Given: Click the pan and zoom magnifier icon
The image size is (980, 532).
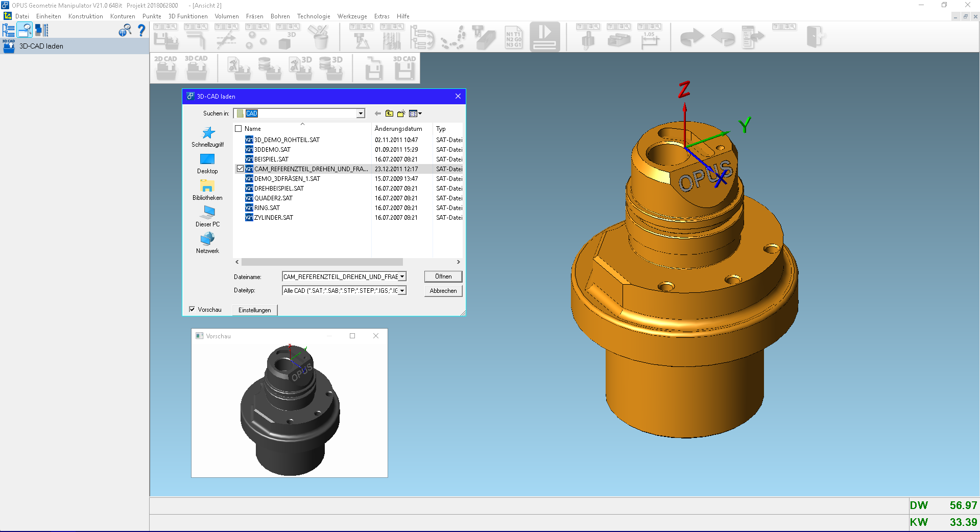Looking at the screenshot, I should [125, 31].
